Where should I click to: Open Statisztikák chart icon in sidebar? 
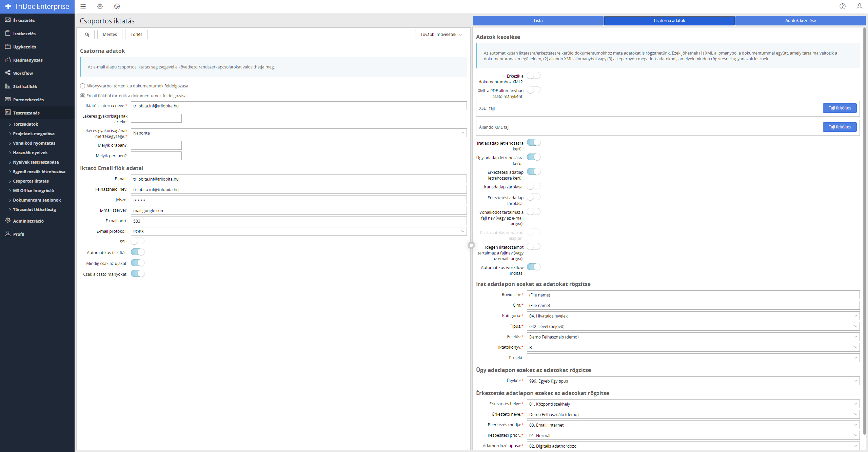[8, 86]
